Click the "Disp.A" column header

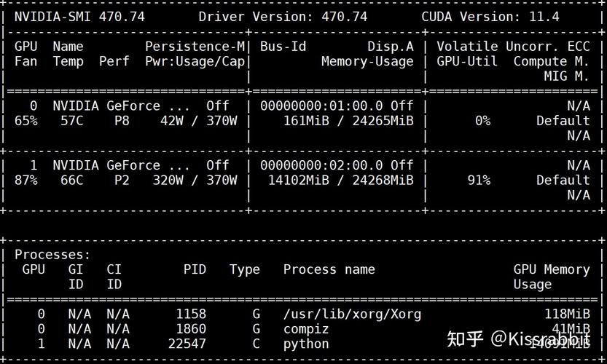391,47
